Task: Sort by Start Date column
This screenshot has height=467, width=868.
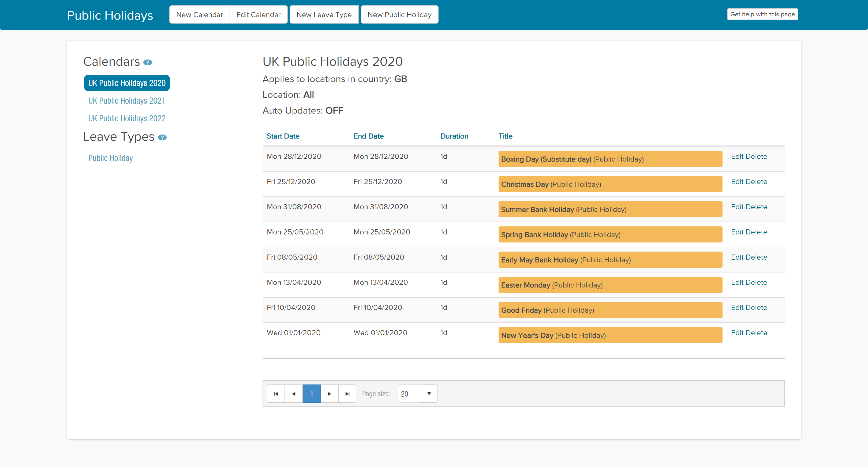Action: coord(283,136)
